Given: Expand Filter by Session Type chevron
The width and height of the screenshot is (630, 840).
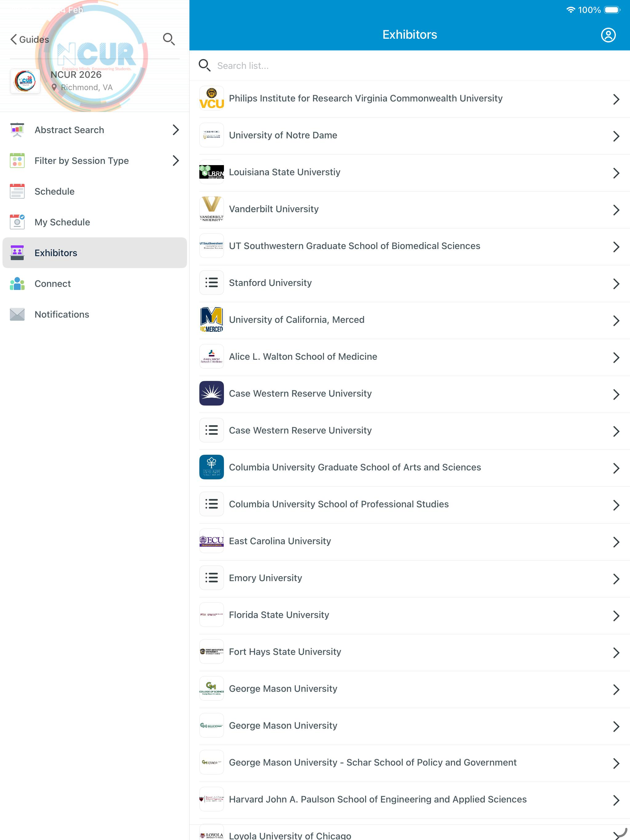Looking at the screenshot, I should click(176, 160).
